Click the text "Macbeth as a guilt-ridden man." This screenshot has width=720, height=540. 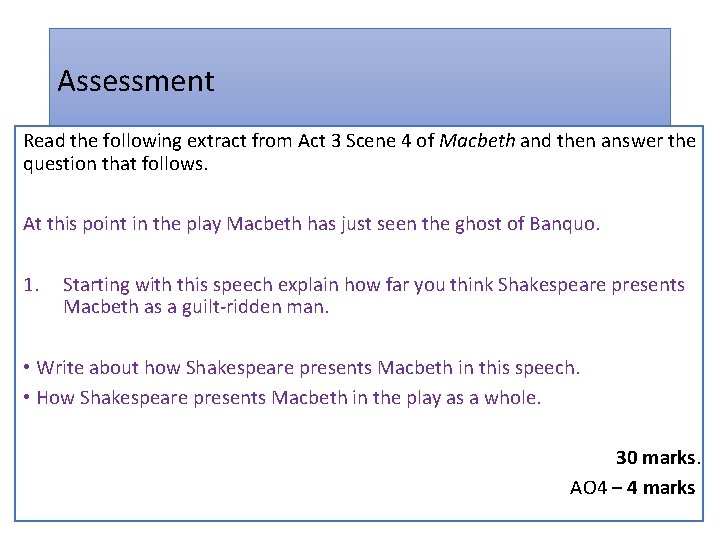196,307
